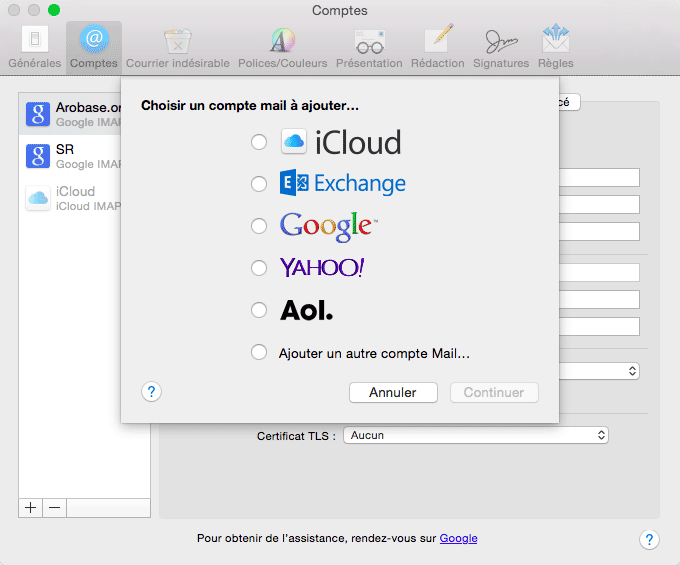Open the Règles preferences pane

click(556, 47)
